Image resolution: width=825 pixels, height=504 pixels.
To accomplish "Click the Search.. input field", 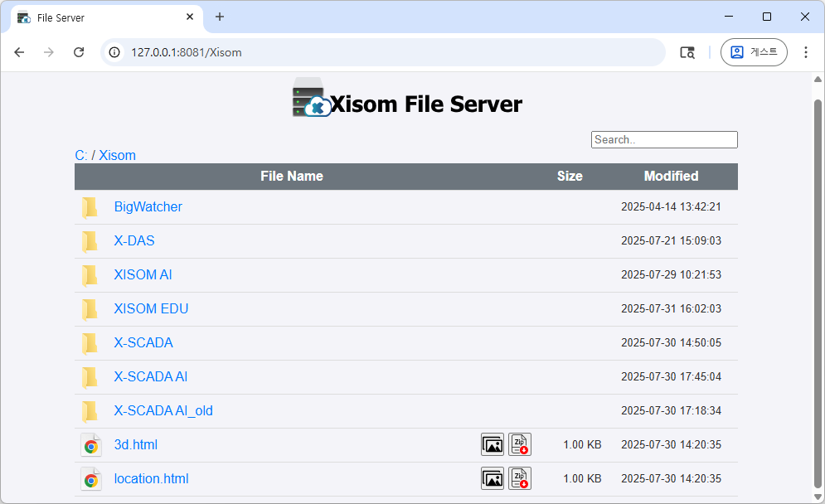I will click(664, 139).
